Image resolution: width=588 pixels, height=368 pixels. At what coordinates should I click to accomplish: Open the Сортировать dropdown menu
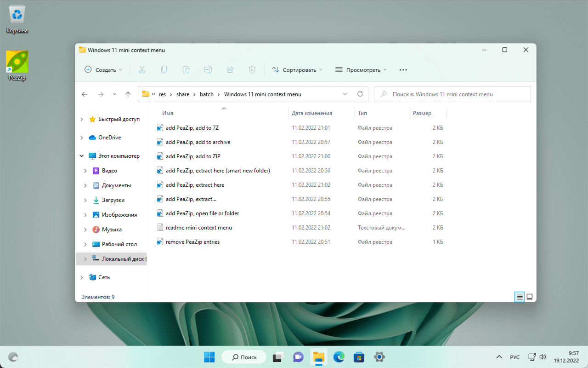point(297,70)
